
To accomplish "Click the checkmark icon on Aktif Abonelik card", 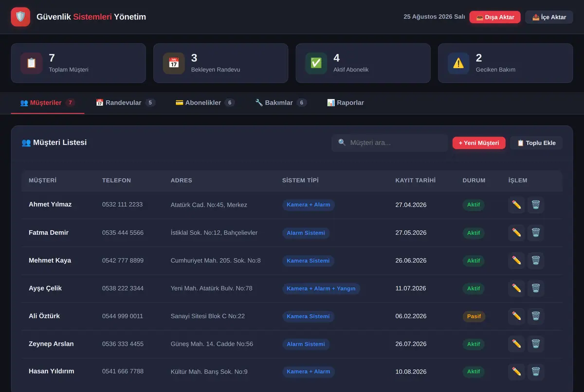I will click(316, 63).
